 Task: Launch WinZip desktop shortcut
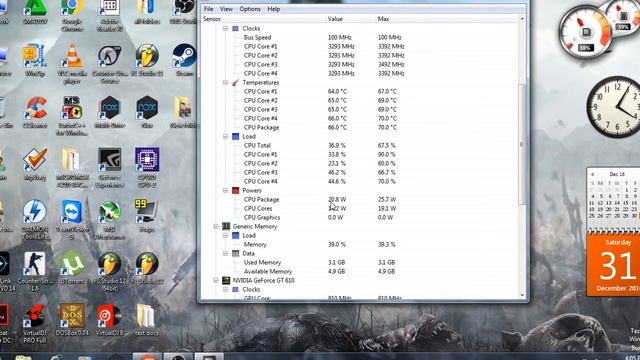(x=35, y=60)
